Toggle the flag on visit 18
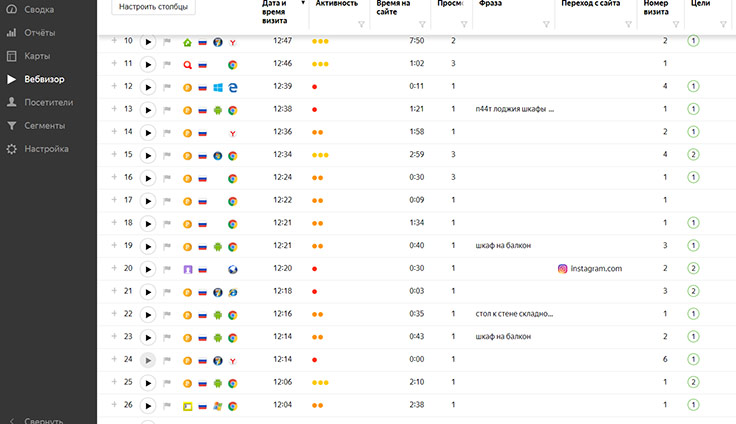This screenshot has height=424, width=736. click(x=167, y=224)
